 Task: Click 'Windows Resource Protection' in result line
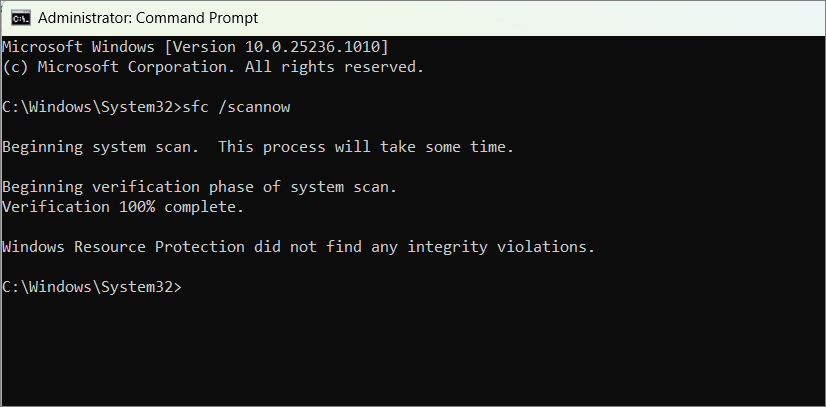pyautogui.click(x=123, y=247)
